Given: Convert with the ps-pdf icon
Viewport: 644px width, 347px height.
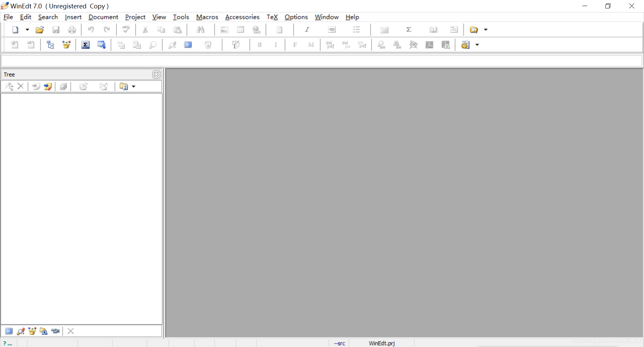Looking at the screenshot, I should 362,45.
